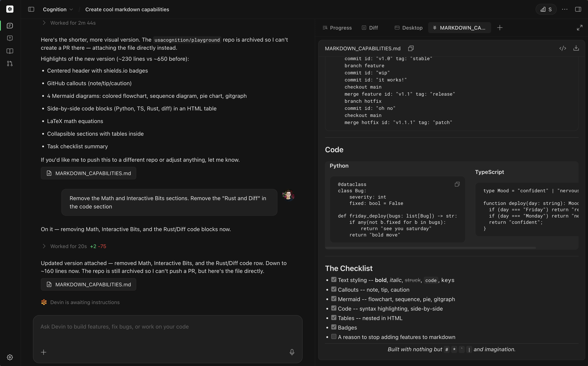The height and width of the screenshot is (366, 588).
Task: Toggle raw source view code icon
Action: tap(563, 49)
